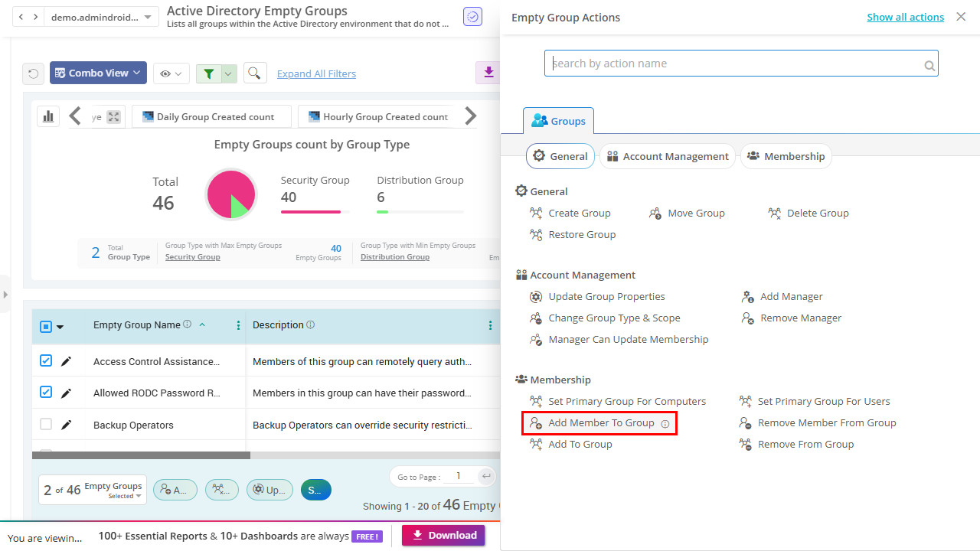The image size is (980, 551).
Task: Click the previous chart arrow
Action: 75,116
